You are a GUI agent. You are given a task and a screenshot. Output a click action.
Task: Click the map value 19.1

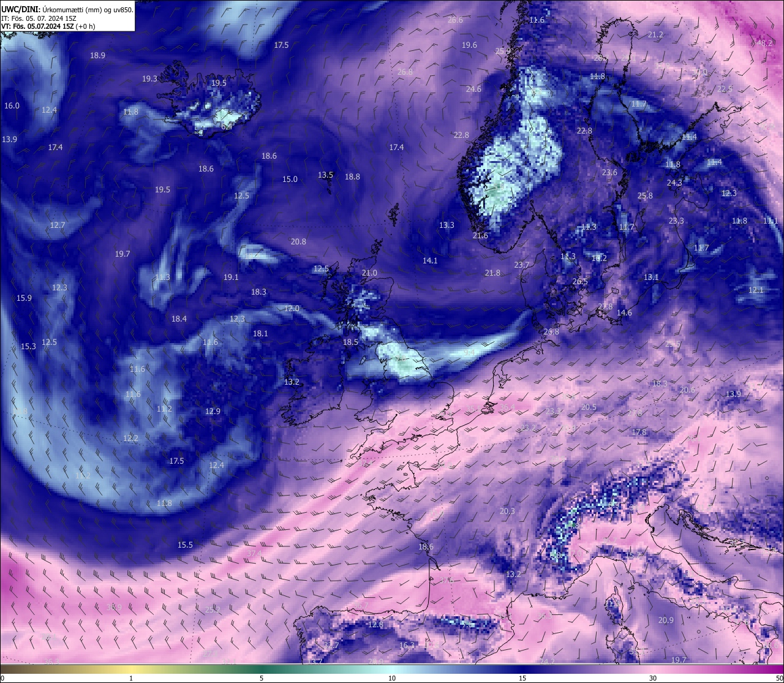231,277
